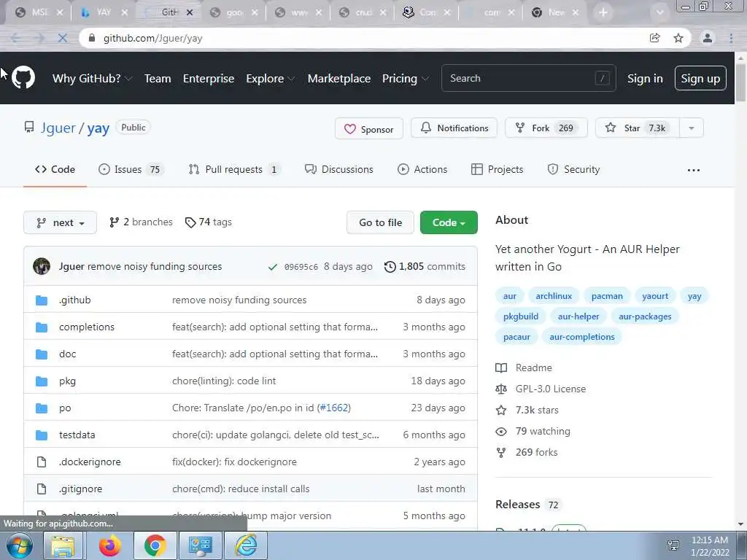Screen dimensions: 747x560
Task: Open the completions folder
Action: 87,327
